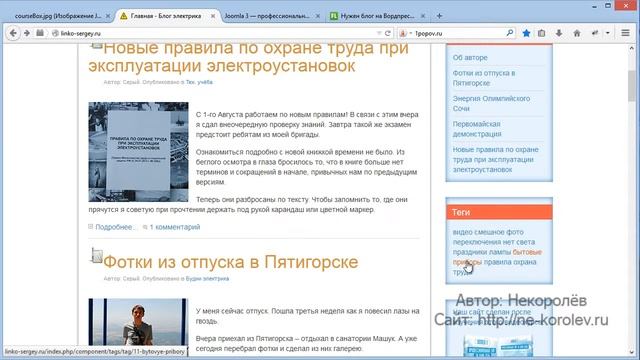Screen dimensions: 640x360
Task: Open article title Новые правила по охране труда
Action: click(249, 57)
